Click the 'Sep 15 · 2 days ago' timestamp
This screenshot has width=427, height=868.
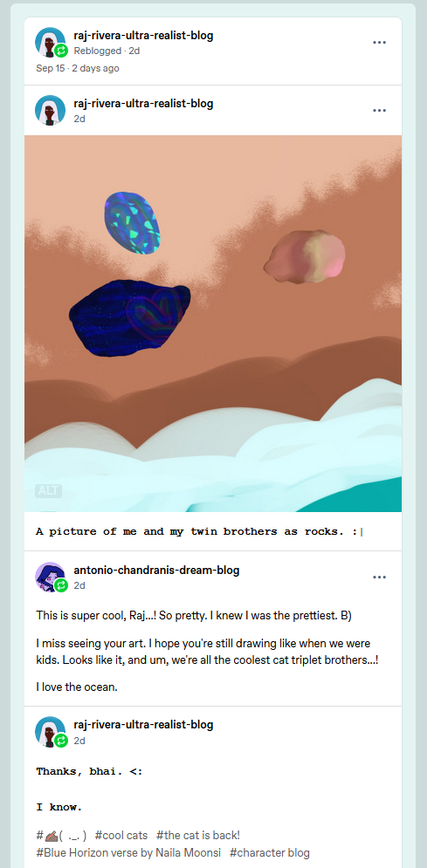click(x=78, y=69)
